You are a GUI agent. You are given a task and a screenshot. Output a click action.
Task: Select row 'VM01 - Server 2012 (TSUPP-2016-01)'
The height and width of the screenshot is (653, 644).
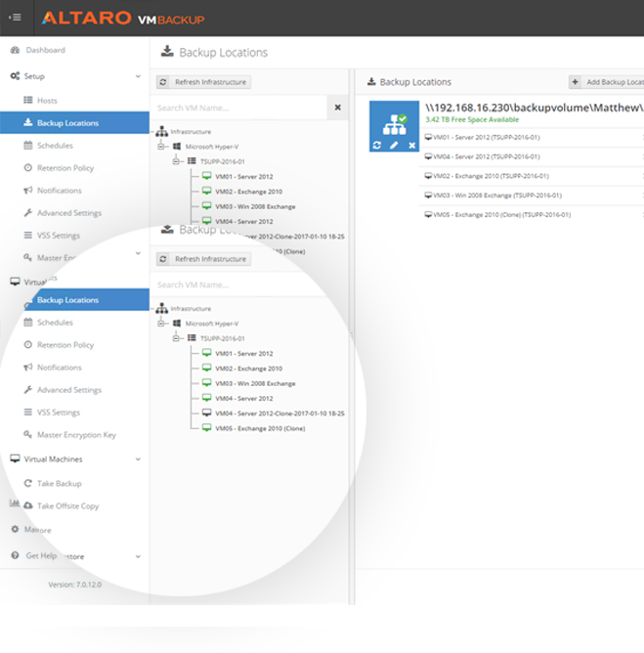[x=532, y=138]
